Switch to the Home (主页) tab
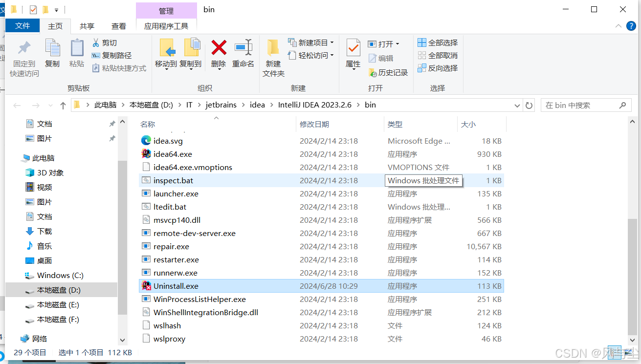The width and height of the screenshot is (641, 364). [55, 26]
